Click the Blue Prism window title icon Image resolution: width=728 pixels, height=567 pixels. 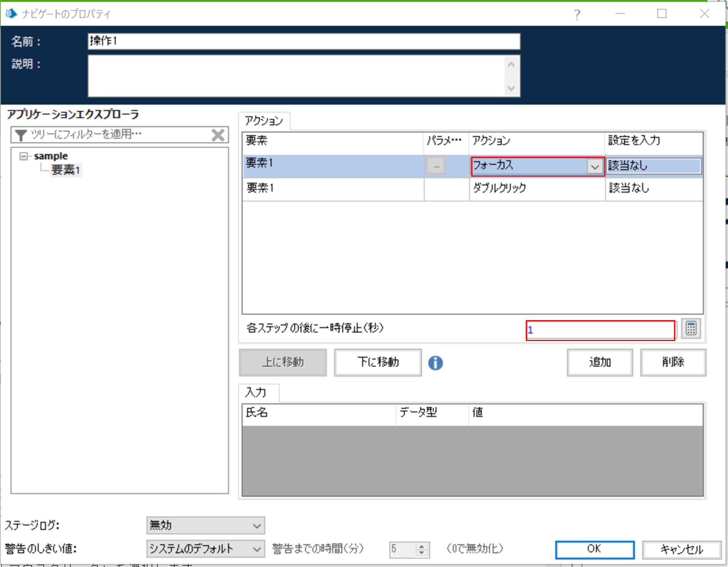click(x=11, y=13)
